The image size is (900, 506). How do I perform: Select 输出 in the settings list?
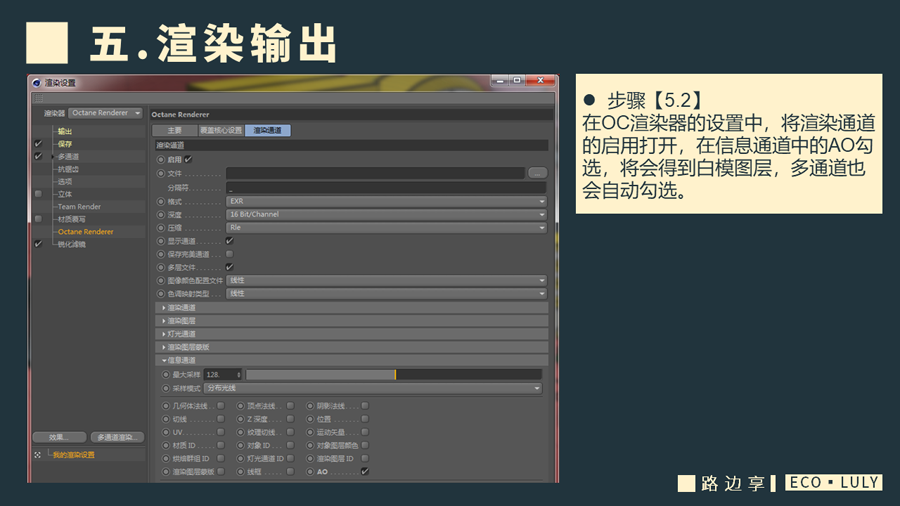64,131
